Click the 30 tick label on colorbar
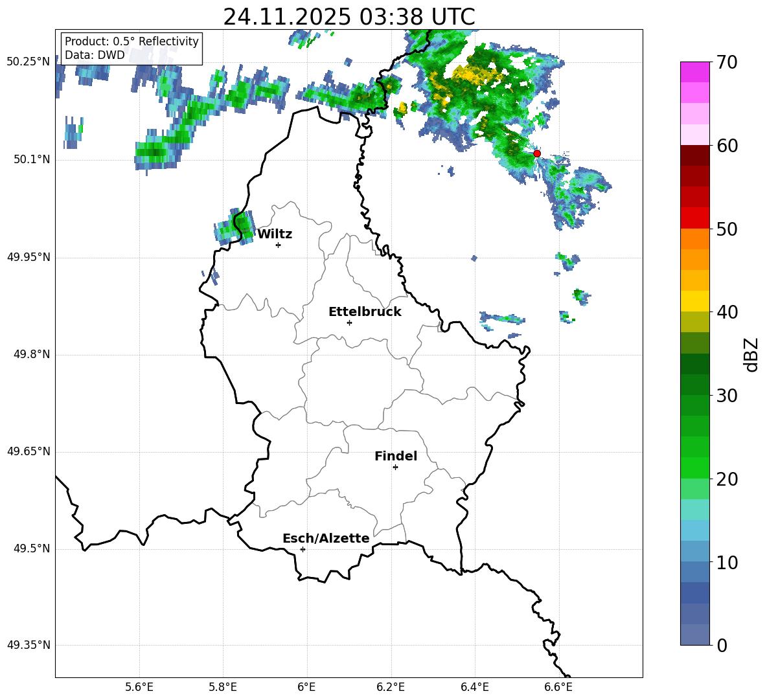The image size is (767, 700). pyautogui.click(x=727, y=396)
